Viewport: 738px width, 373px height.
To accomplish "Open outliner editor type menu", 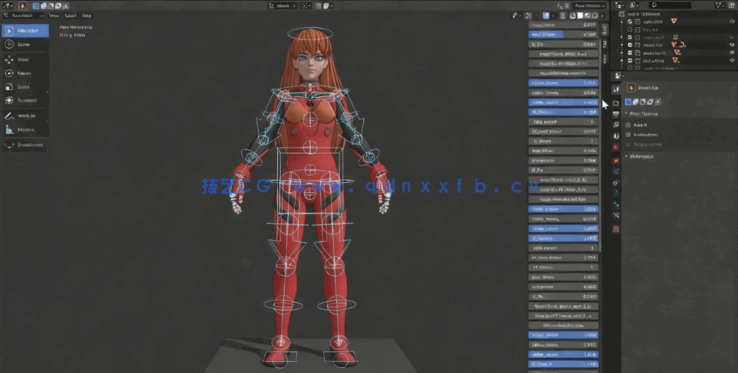I will point(620,5).
